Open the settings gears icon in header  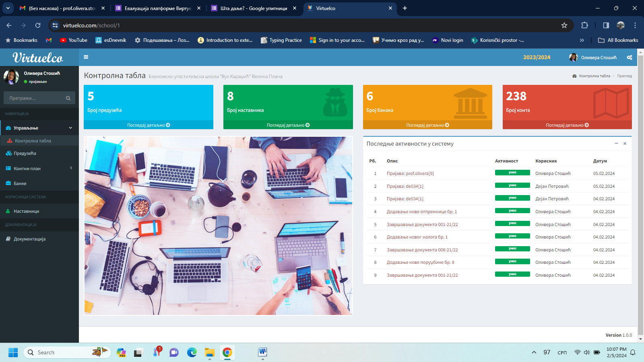(x=630, y=58)
